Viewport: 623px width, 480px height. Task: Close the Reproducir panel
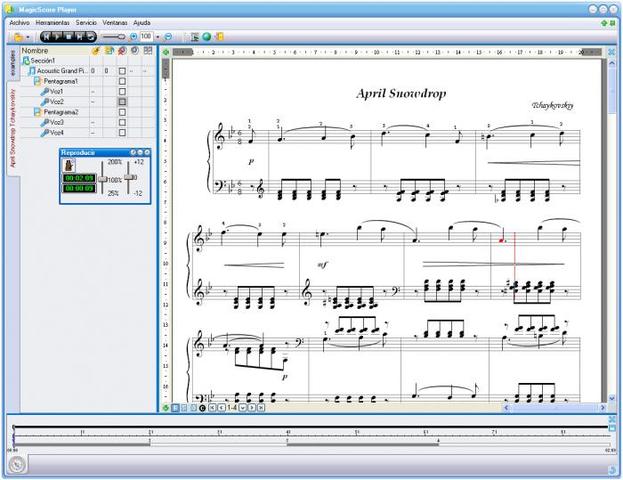(147, 152)
